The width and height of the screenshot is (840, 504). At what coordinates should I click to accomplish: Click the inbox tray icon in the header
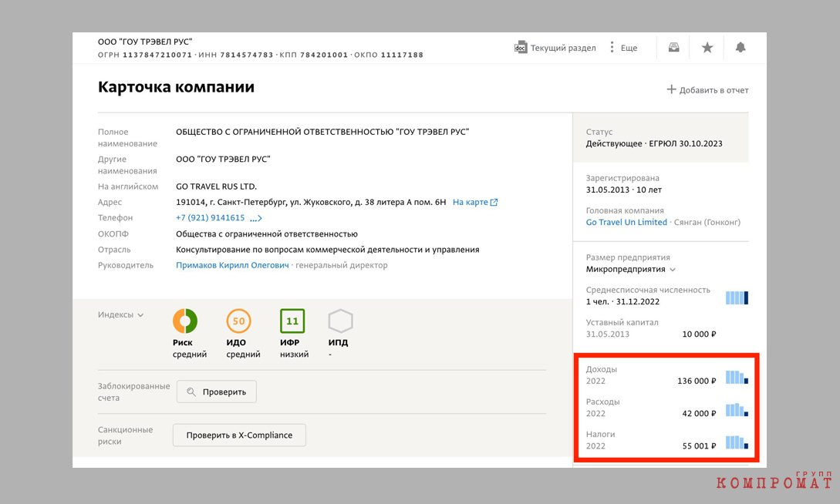click(674, 48)
